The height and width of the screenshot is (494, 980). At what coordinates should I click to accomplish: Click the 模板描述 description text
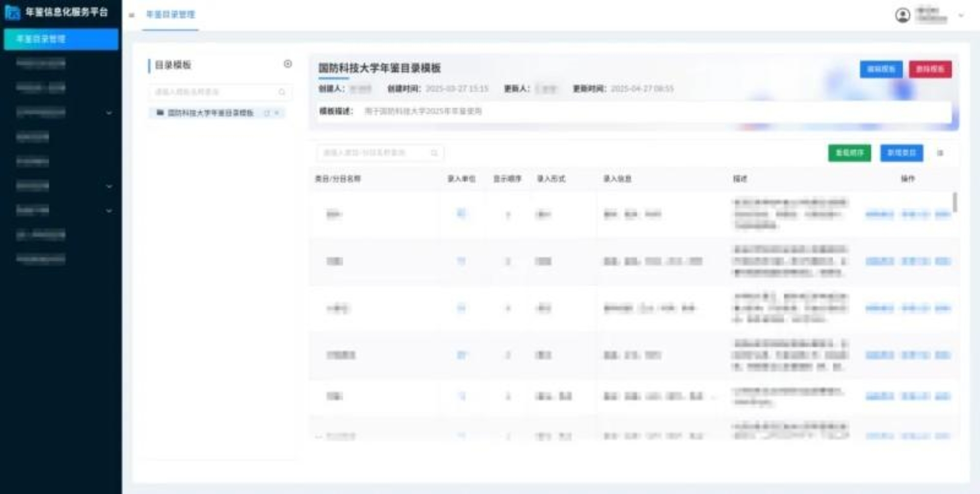click(x=423, y=112)
